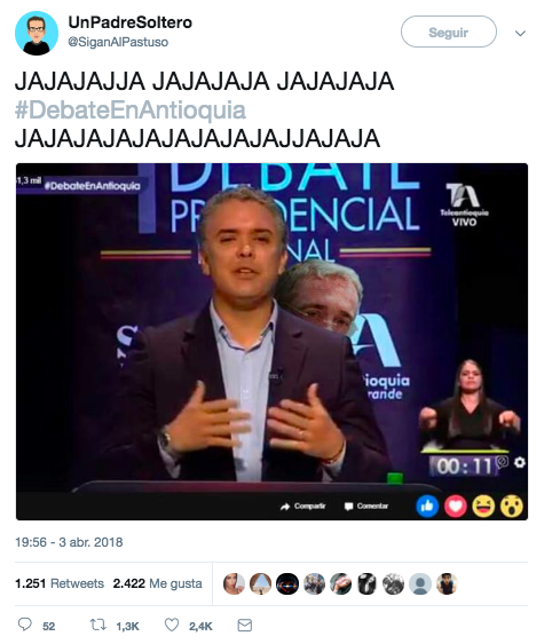
Task: Open the #DebateEnAntioquia hashtag link
Action: [x=130, y=110]
